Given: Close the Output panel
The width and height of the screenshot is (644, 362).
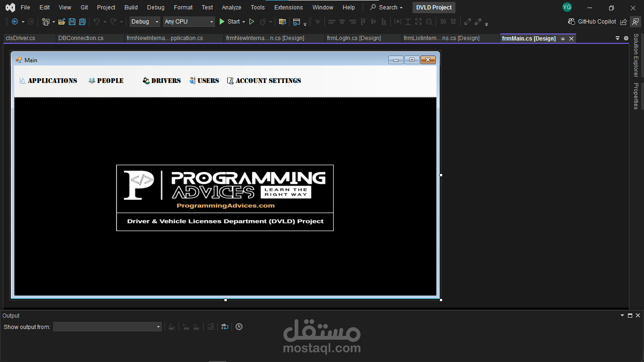Looking at the screenshot, I should point(638,315).
